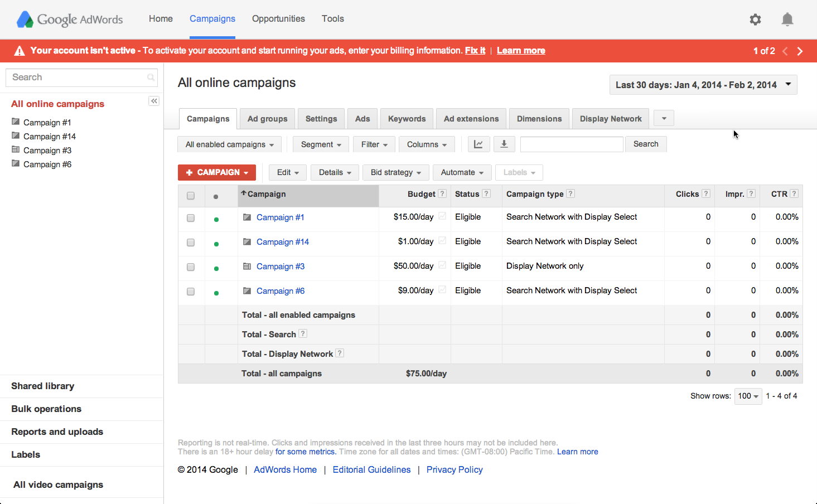Viewport: 817px width, 504px height.
Task: Open the settings gear menu
Action: 755,20
